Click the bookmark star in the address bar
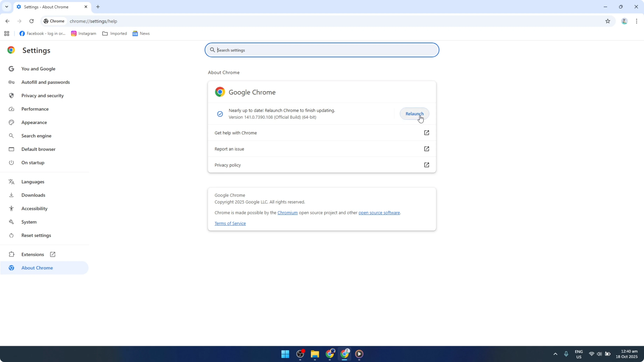644x362 pixels. click(x=608, y=21)
